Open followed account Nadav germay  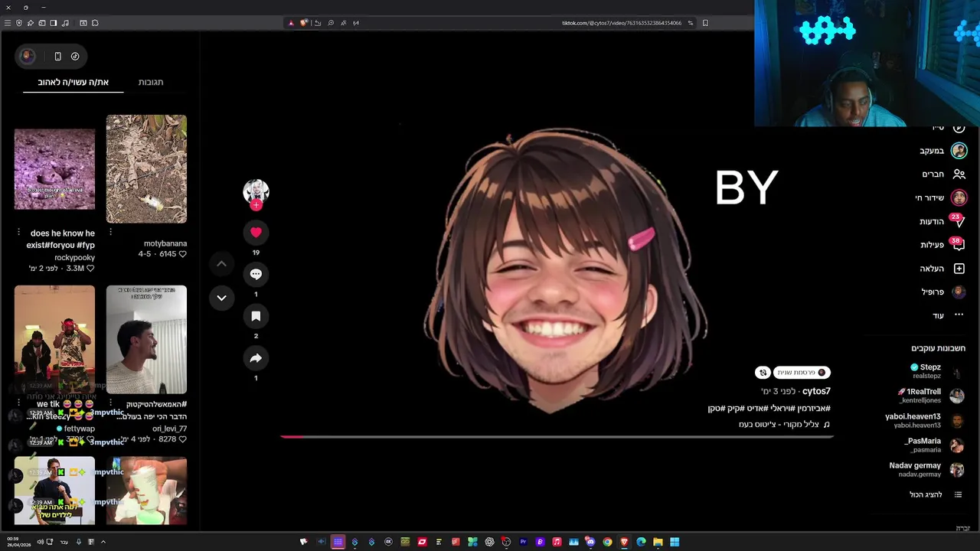coord(926,469)
